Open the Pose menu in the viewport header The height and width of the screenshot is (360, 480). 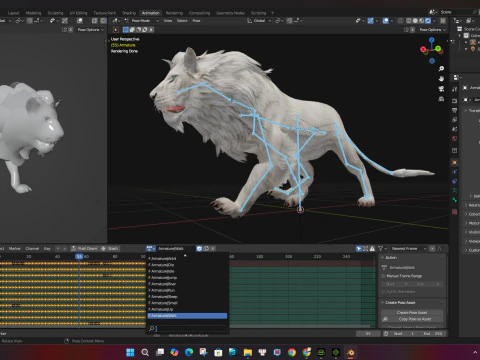(196, 21)
